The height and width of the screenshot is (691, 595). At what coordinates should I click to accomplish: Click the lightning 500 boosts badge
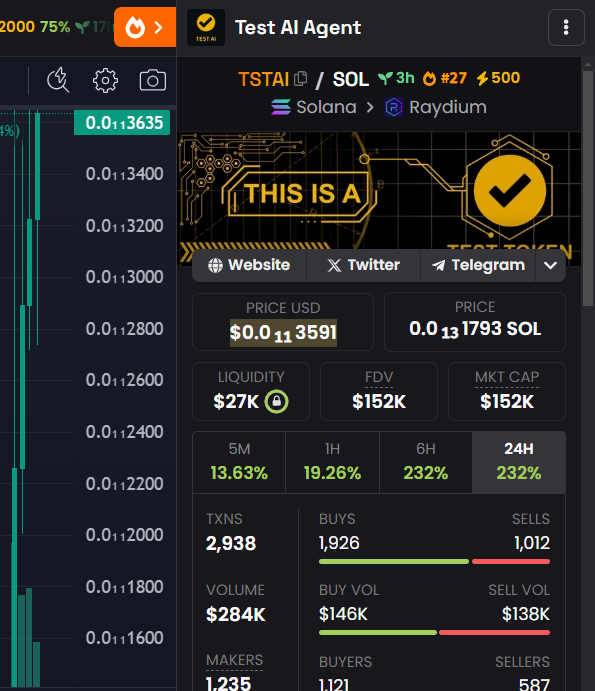click(x=498, y=78)
